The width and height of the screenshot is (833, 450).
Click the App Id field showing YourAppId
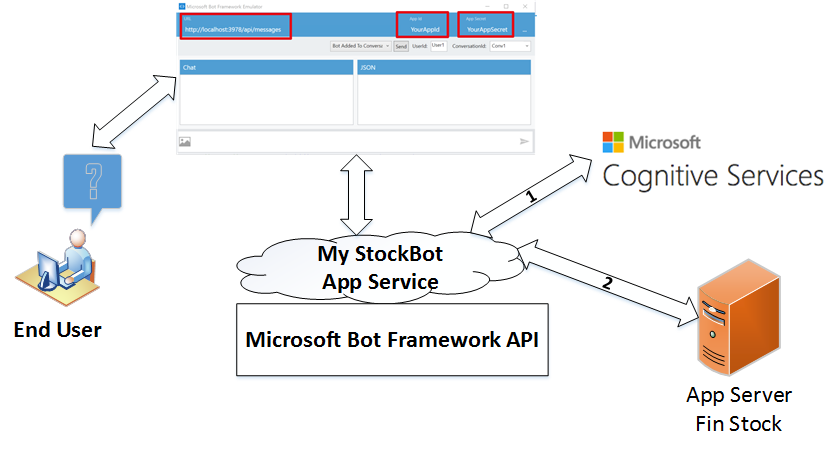(x=422, y=25)
